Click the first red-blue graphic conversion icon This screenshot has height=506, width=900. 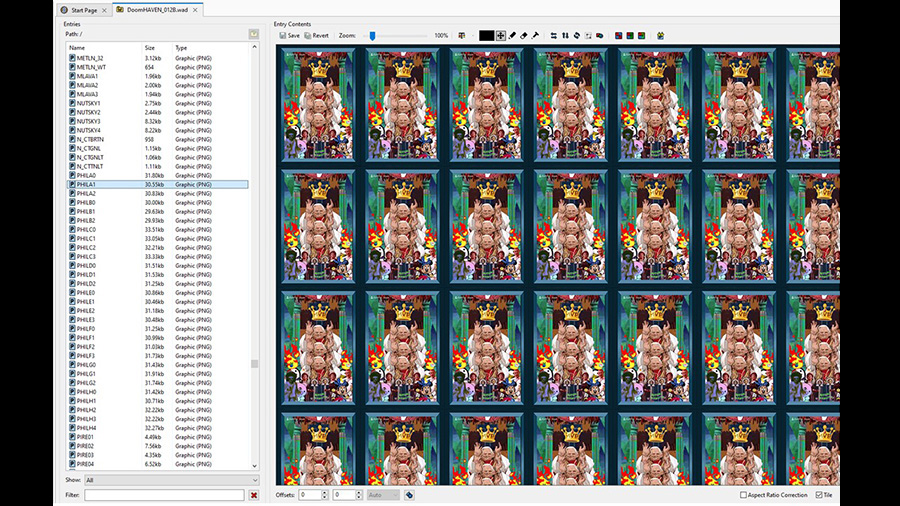click(618, 36)
